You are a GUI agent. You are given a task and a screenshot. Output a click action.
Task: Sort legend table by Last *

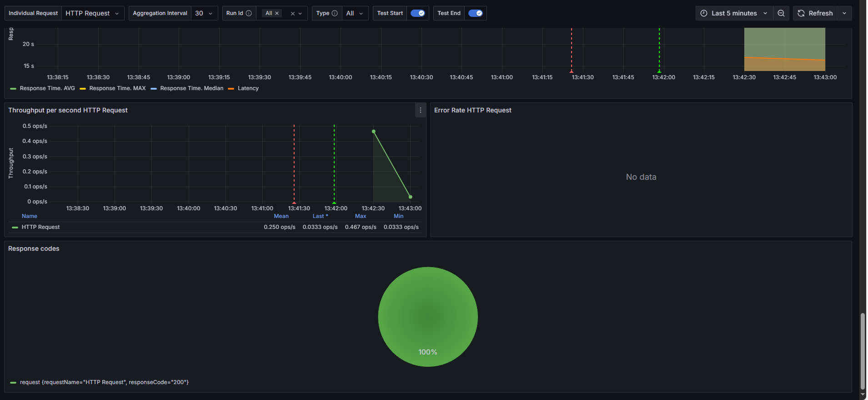coord(320,216)
